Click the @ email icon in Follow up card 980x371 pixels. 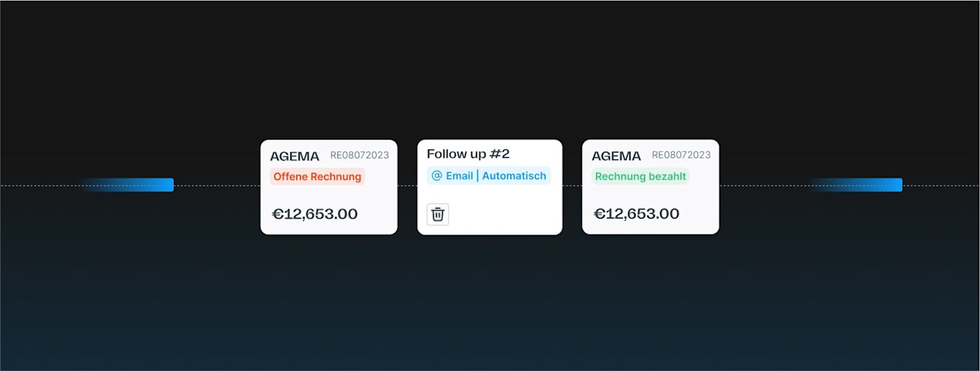(x=437, y=176)
